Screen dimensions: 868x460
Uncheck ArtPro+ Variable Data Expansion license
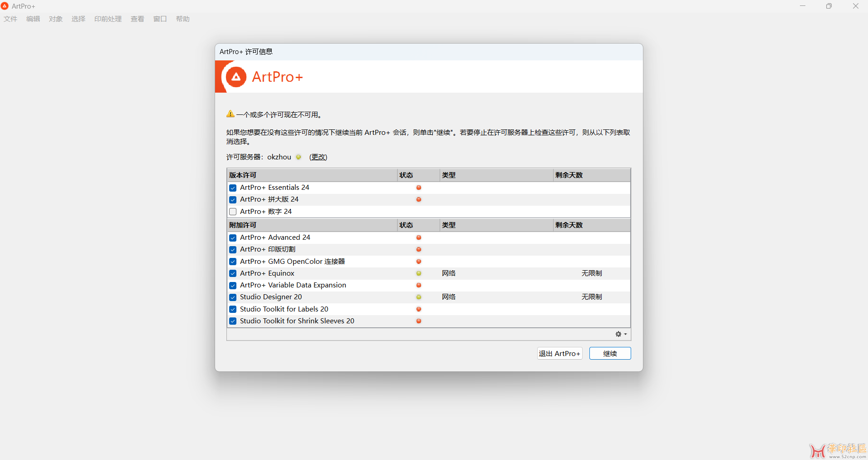pos(233,285)
